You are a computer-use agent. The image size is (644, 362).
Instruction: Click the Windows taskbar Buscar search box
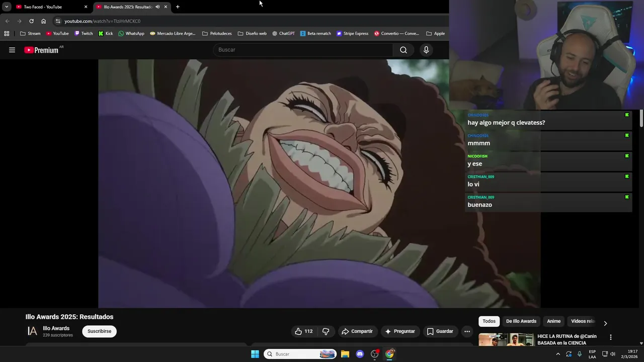point(300,354)
